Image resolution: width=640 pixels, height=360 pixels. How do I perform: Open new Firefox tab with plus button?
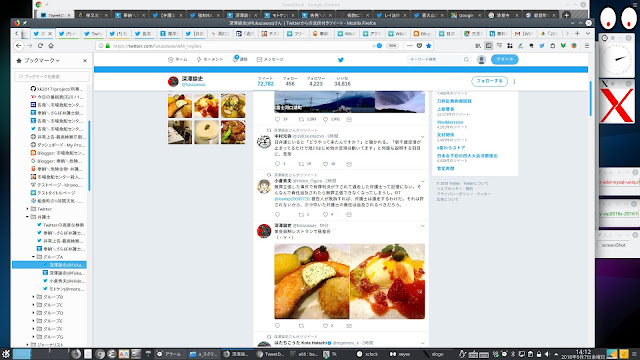click(x=577, y=33)
